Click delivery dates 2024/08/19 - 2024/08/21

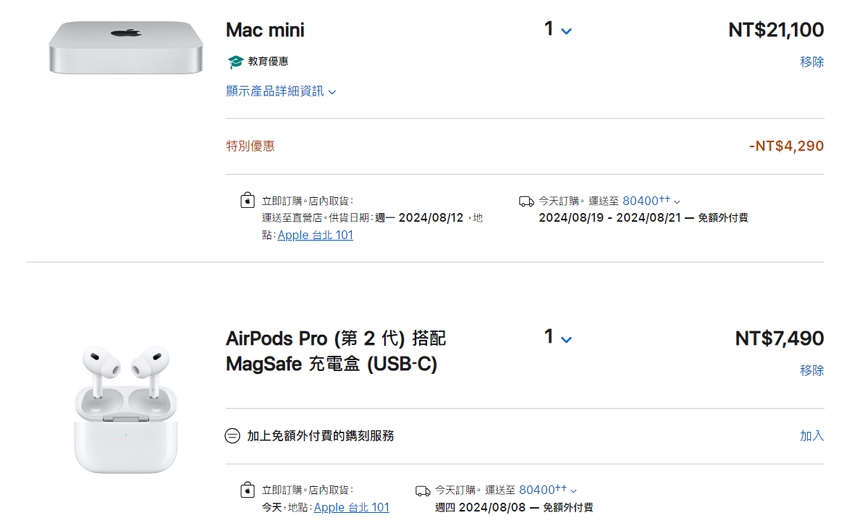click(609, 218)
